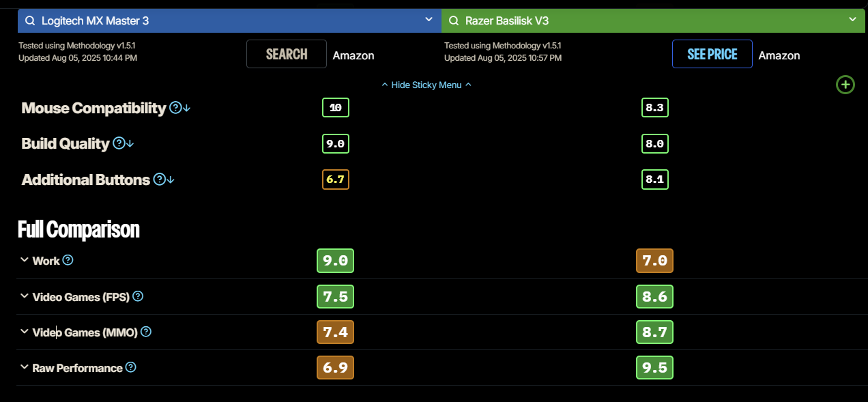Image resolution: width=868 pixels, height=402 pixels.
Task: Open help icon beside Video Games (MMO)
Action: click(x=146, y=332)
